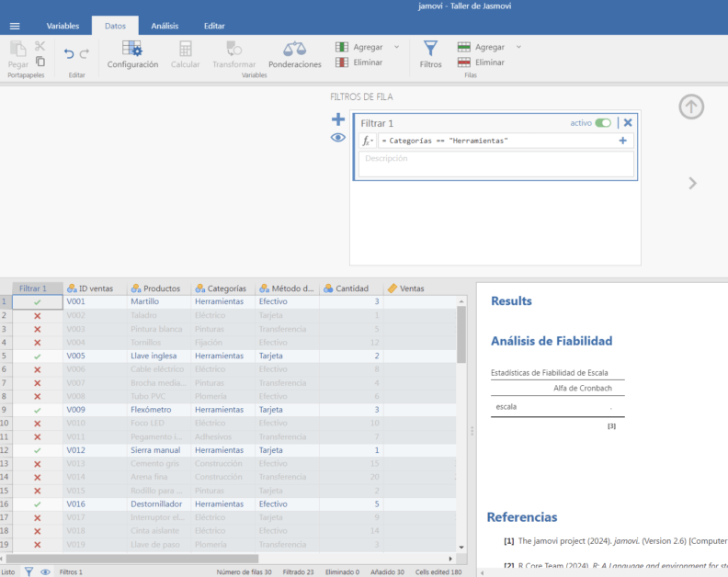The image size is (728, 577).
Task: Switch to the Análisis tab
Action: (x=165, y=26)
